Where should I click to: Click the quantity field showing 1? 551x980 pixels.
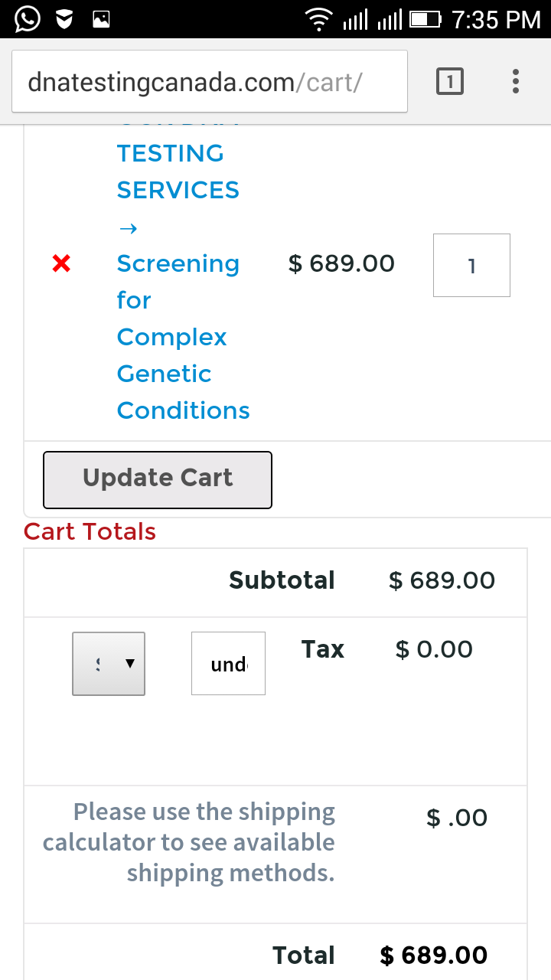click(471, 265)
